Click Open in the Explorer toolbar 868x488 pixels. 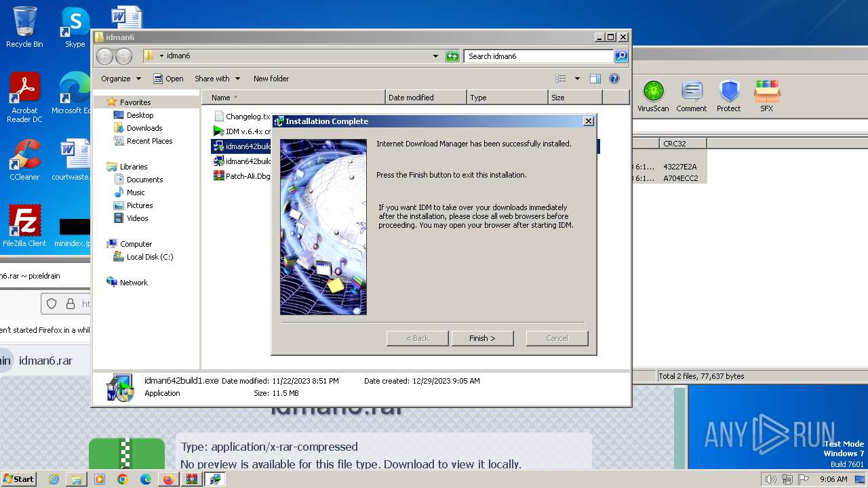[168, 79]
